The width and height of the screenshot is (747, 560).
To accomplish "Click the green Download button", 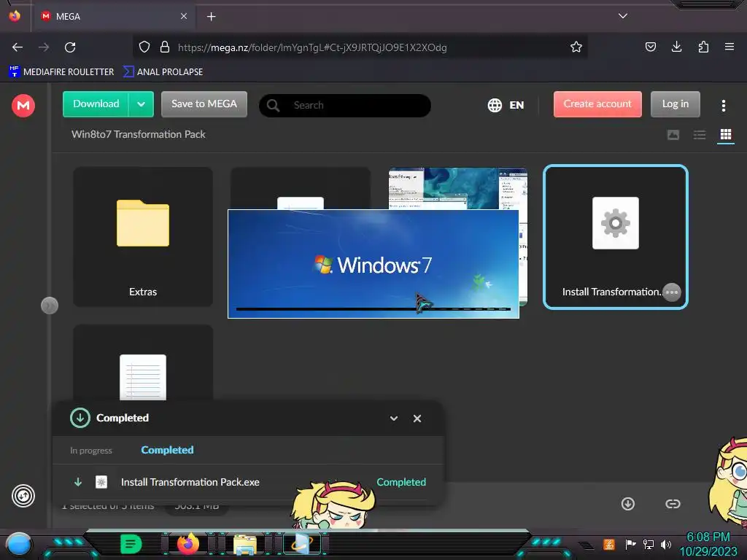I will 96,104.
